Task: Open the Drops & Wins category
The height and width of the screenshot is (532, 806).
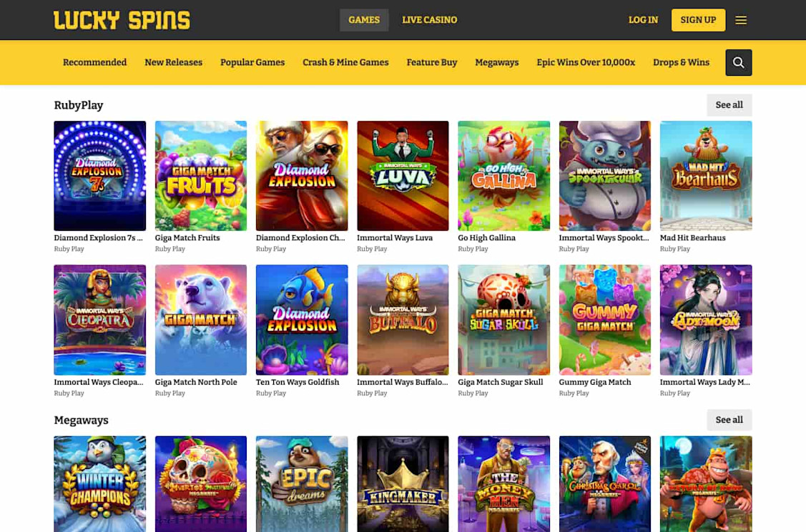Action: pyautogui.click(x=681, y=62)
